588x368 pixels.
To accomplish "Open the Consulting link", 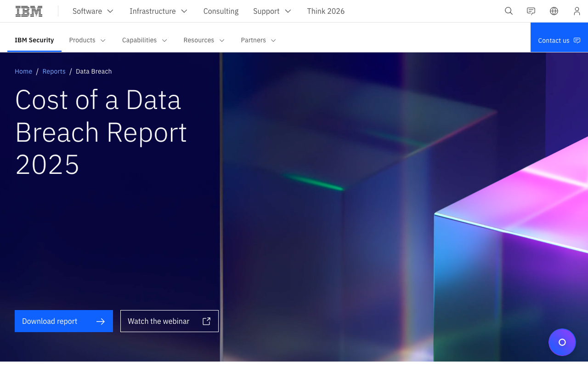I will point(221,11).
